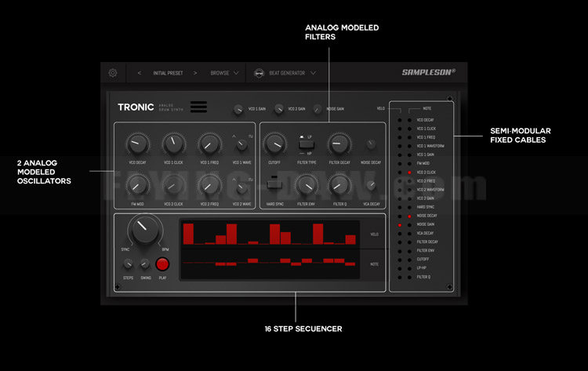The width and height of the screenshot is (588, 371).
Task: Toggle the Note patch point for VCO 1 Gain
Action: pos(409,155)
